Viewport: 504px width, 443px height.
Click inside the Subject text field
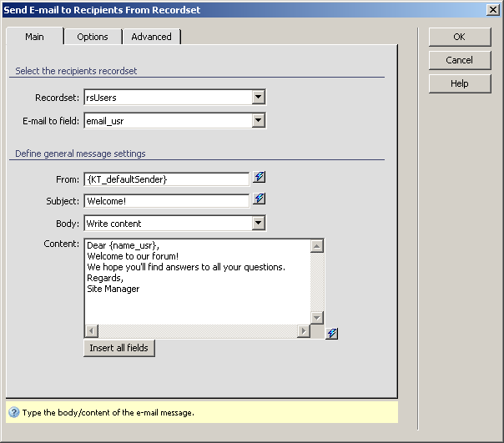(166, 200)
